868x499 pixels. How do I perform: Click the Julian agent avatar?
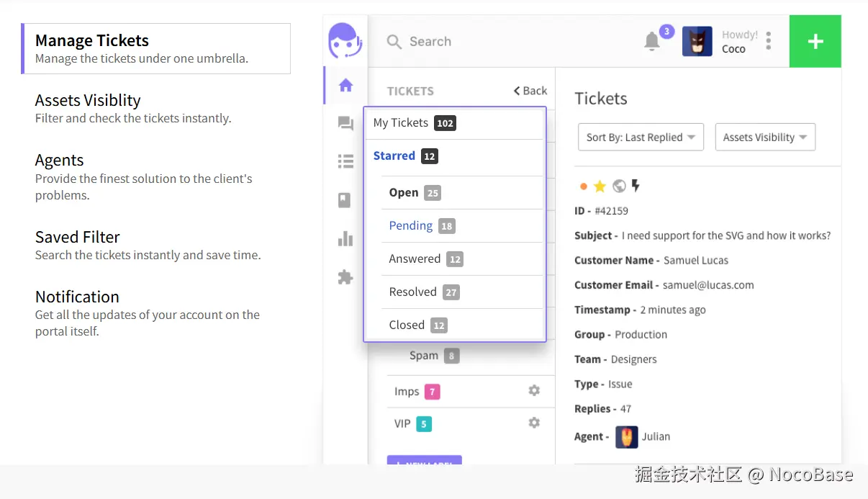(x=627, y=436)
